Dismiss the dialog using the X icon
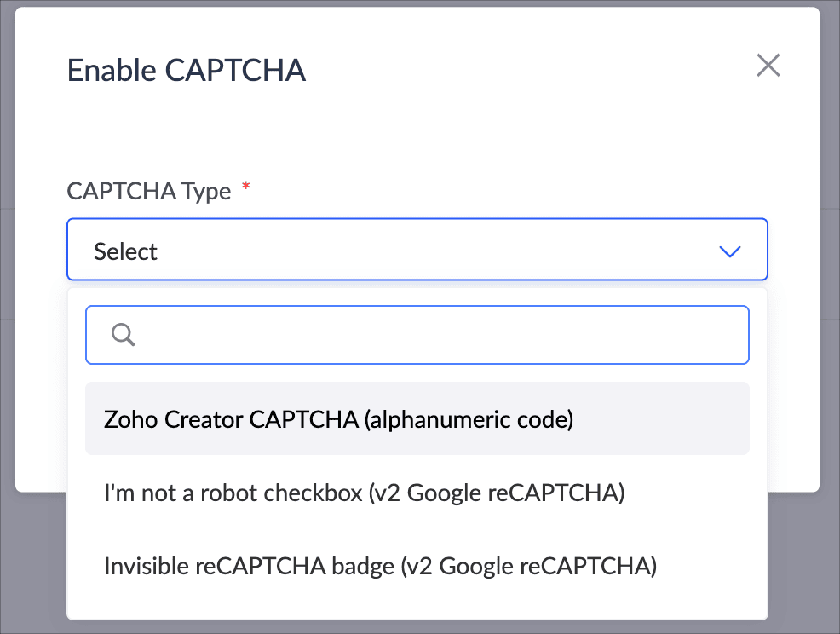The height and width of the screenshot is (634, 840). 768,66
